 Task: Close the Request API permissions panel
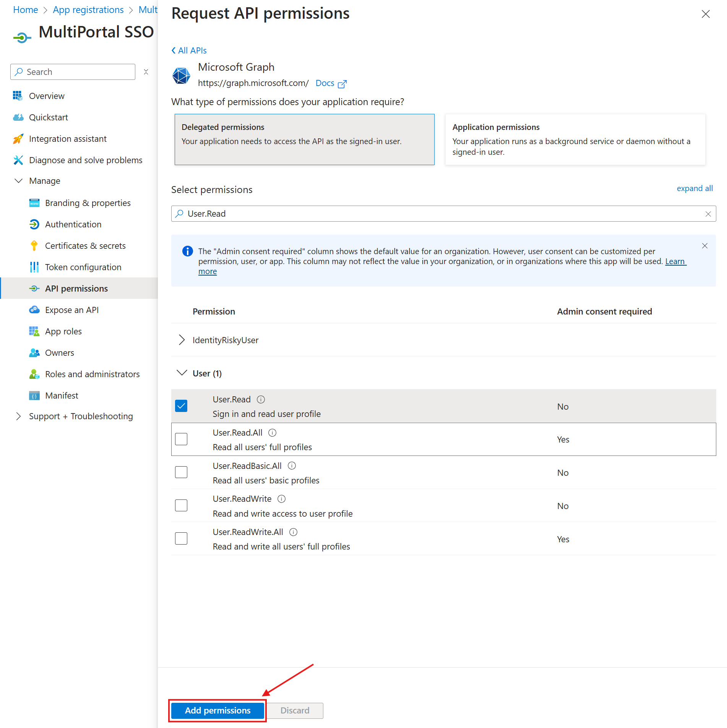coord(706,14)
